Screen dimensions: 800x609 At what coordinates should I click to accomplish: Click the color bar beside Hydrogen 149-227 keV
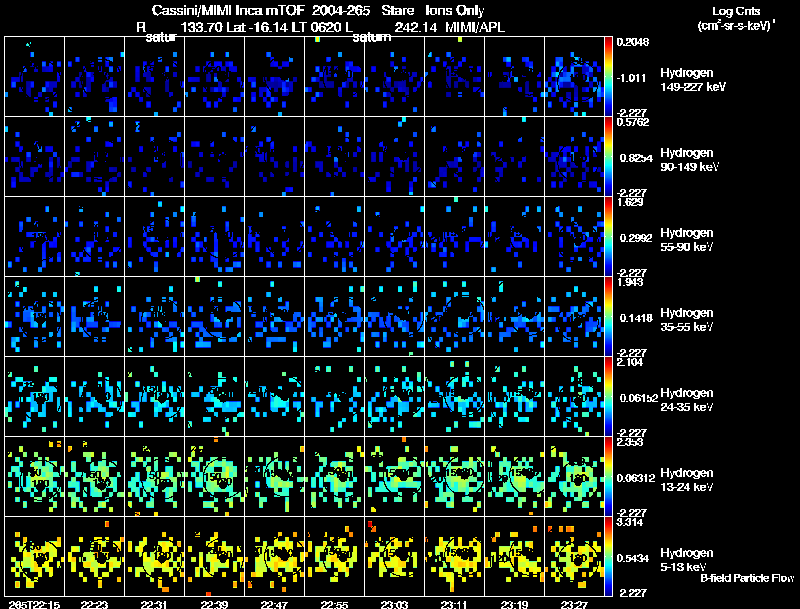[x=608, y=76]
